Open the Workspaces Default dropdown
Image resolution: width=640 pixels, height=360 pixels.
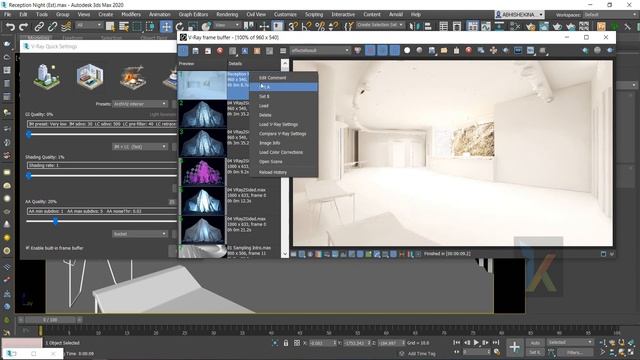[610, 15]
